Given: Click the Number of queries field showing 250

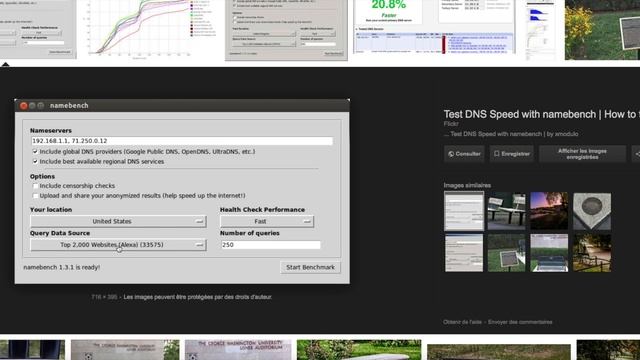Looking at the screenshot, I should pyautogui.click(x=271, y=245).
